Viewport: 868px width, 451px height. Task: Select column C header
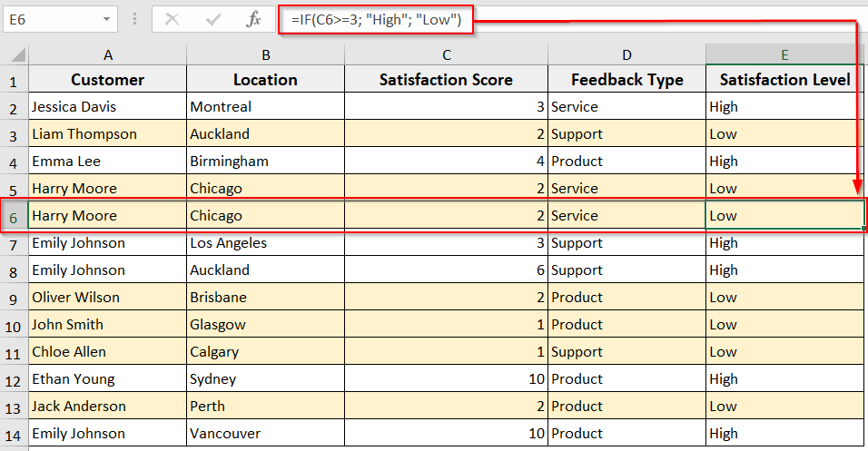(x=446, y=54)
